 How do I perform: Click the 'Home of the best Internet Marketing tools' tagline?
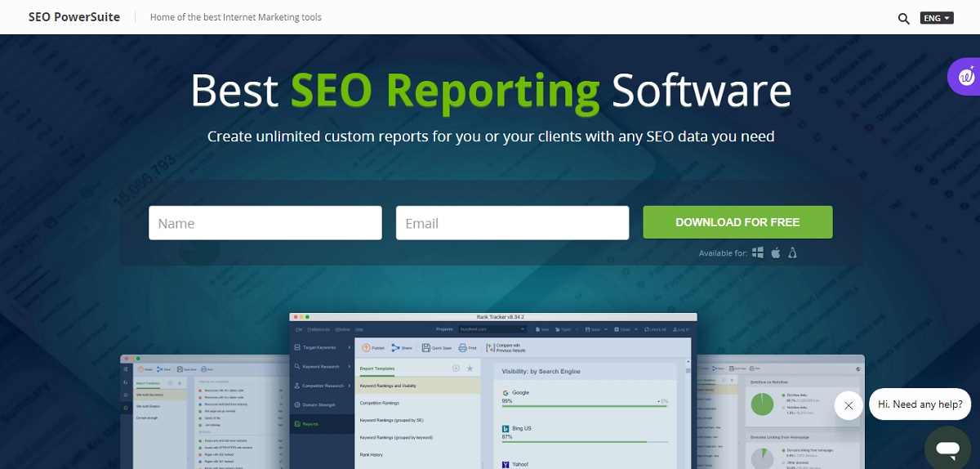[x=236, y=17]
